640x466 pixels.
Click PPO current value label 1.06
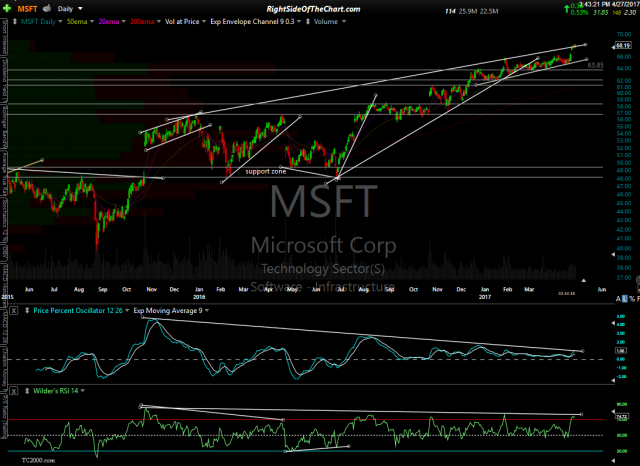(620, 351)
